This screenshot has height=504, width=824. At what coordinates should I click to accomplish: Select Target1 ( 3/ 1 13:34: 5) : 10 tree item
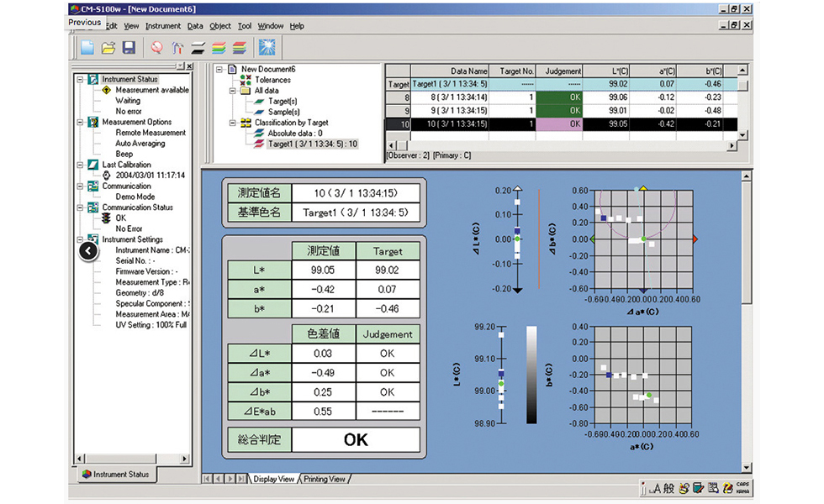tap(313, 144)
